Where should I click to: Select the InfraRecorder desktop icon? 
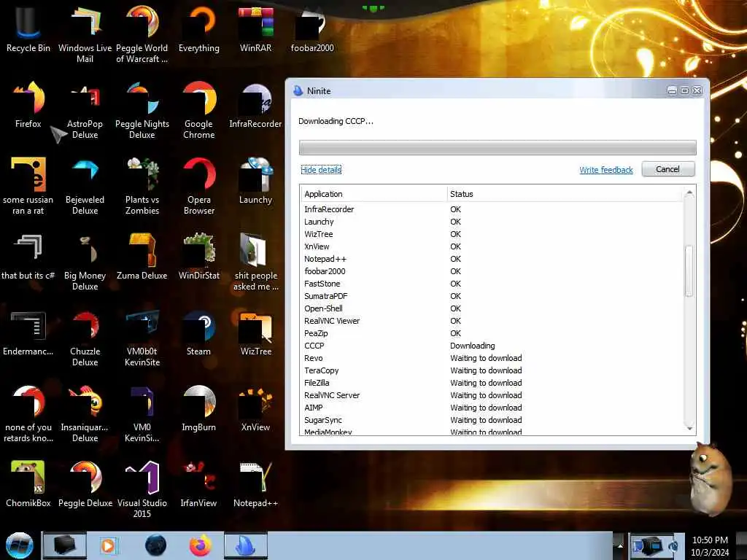pos(256,105)
